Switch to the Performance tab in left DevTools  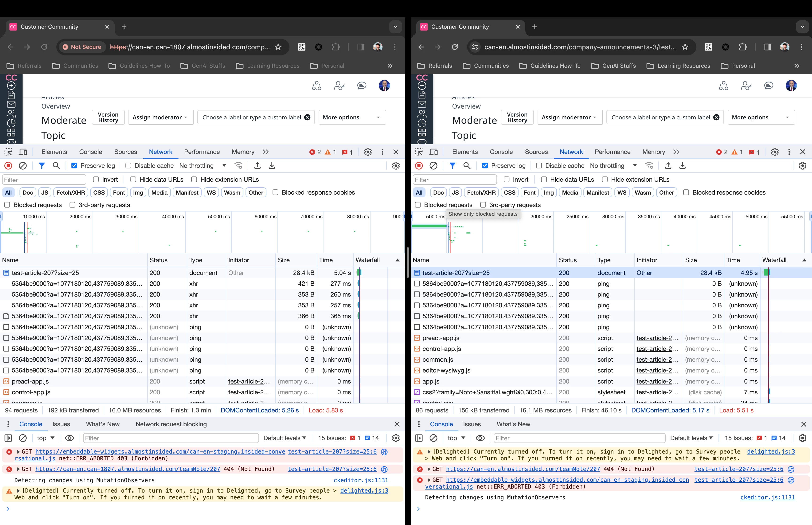(202, 152)
